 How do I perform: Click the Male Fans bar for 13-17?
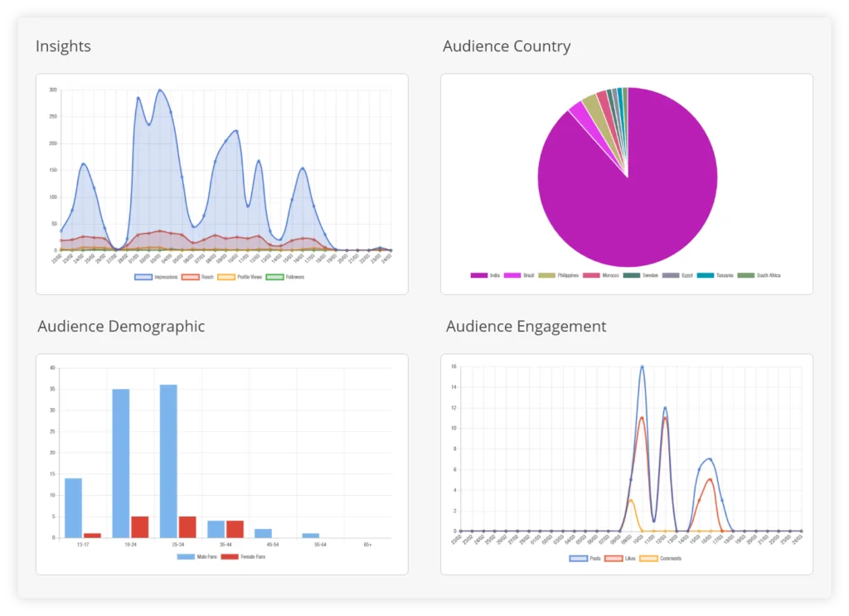pyautogui.click(x=73, y=507)
